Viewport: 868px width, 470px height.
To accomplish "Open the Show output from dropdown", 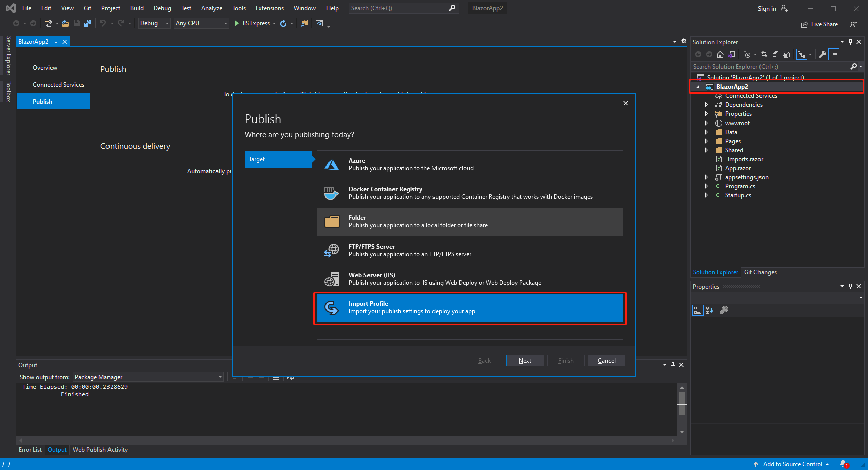I will pos(219,377).
